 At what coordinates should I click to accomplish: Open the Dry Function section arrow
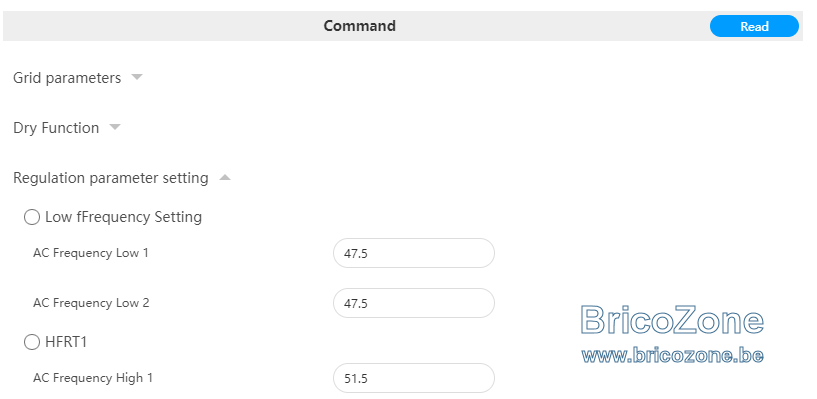115,127
